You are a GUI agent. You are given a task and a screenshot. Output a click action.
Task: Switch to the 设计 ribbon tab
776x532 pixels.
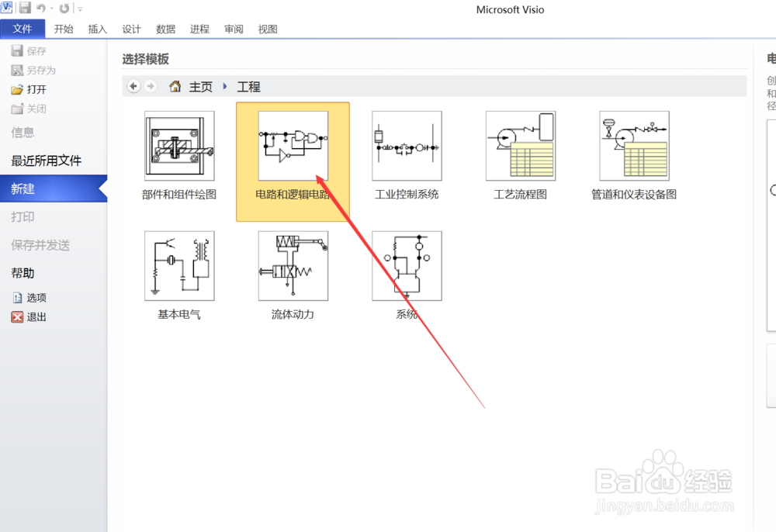[132, 29]
